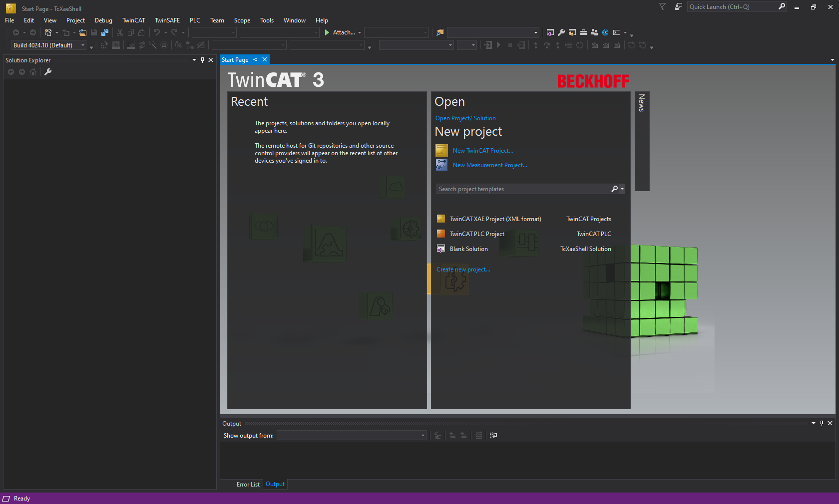Focus the Search project templates field
Viewport: 839px width, 504px height.
pyautogui.click(x=523, y=189)
